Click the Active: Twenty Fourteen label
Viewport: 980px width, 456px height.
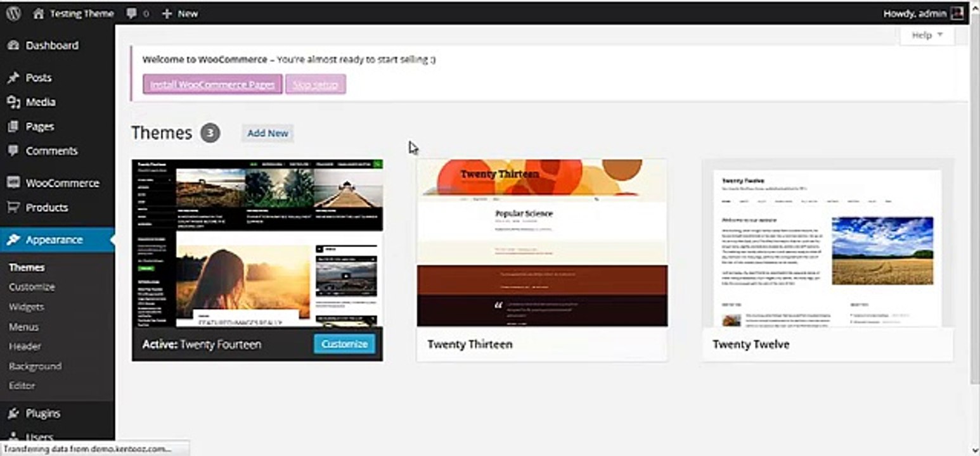pos(202,344)
